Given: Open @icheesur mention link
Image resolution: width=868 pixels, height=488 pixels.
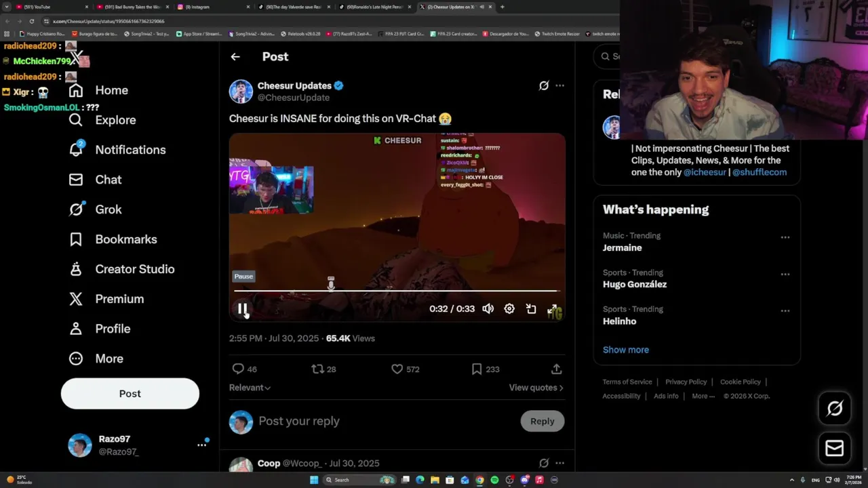Looking at the screenshot, I should tap(705, 172).
